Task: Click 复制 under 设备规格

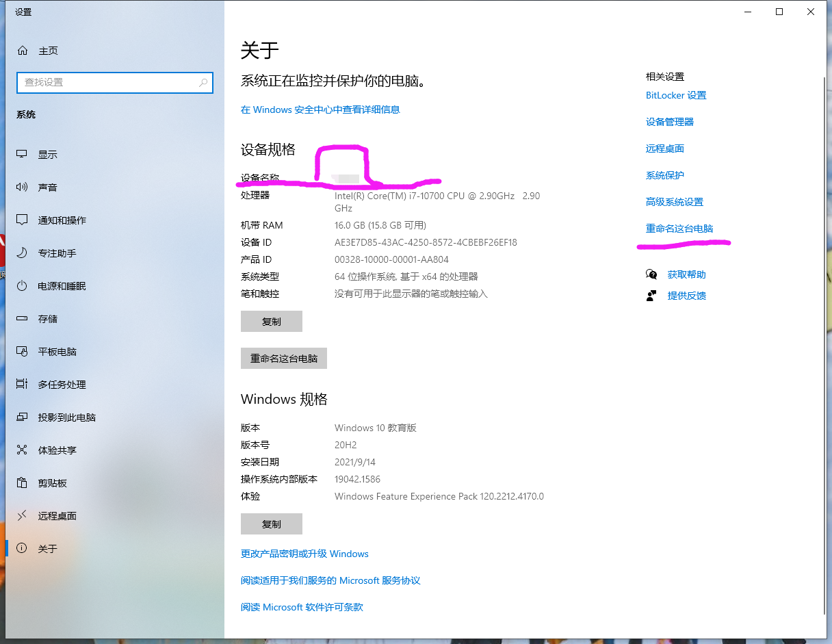Action: tap(271, 321)
